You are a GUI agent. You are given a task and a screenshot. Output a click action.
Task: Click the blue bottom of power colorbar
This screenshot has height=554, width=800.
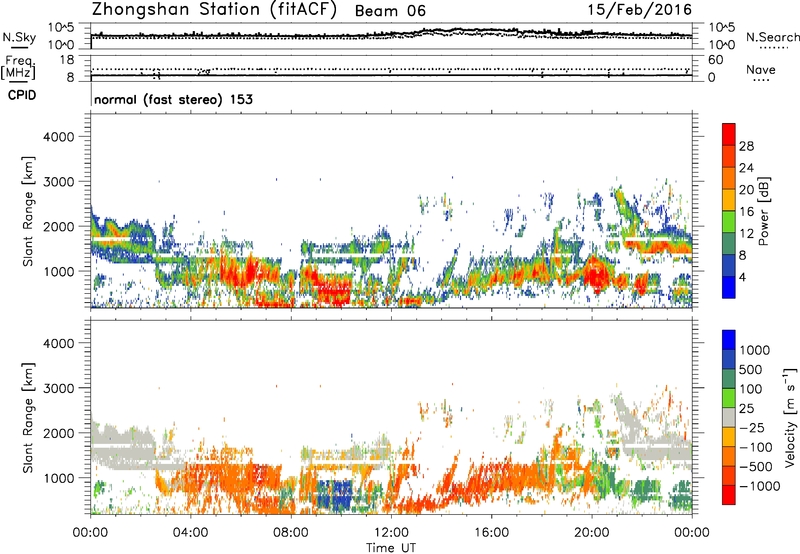(x=729, y=287)
